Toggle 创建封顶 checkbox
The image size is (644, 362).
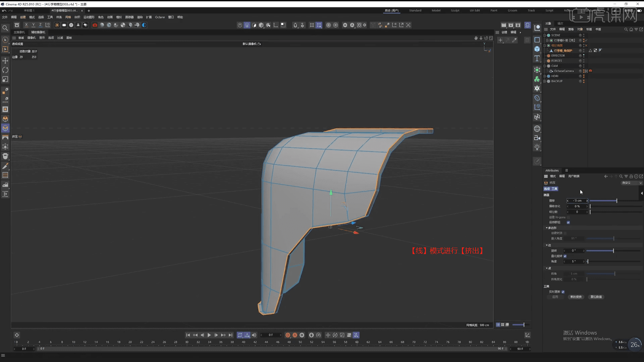565,233
